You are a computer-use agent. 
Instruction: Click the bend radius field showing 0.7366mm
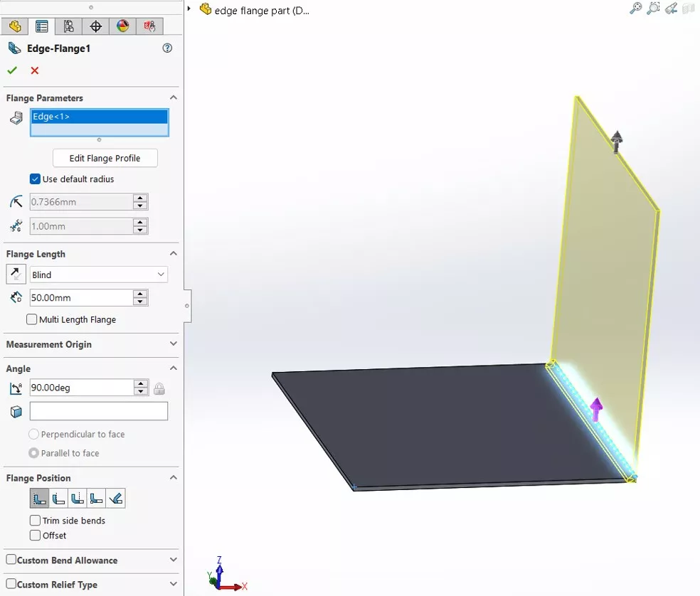tap(81, 202)
